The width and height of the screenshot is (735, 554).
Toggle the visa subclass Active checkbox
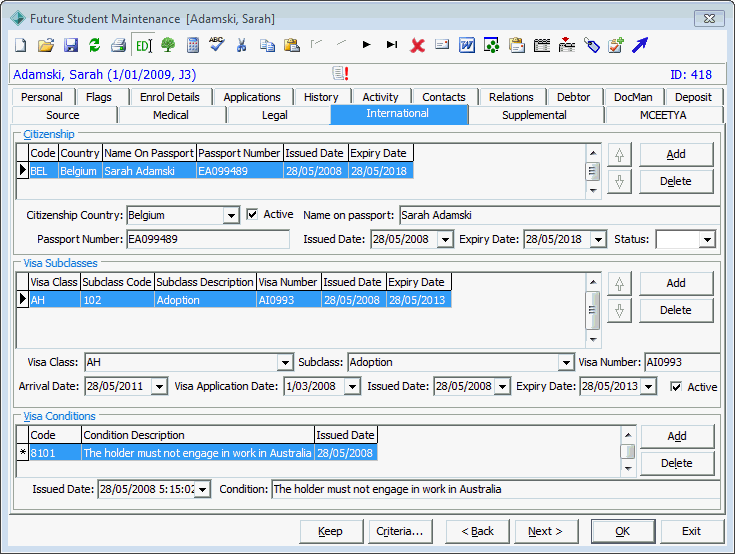point(675,387)
